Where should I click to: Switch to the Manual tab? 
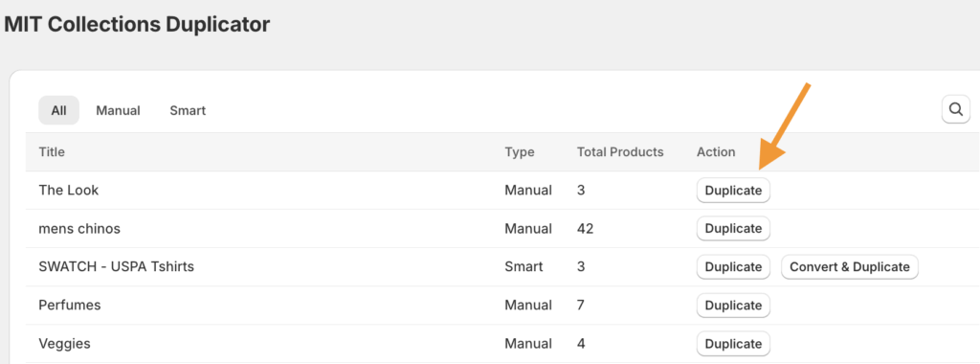pos(118,111)
